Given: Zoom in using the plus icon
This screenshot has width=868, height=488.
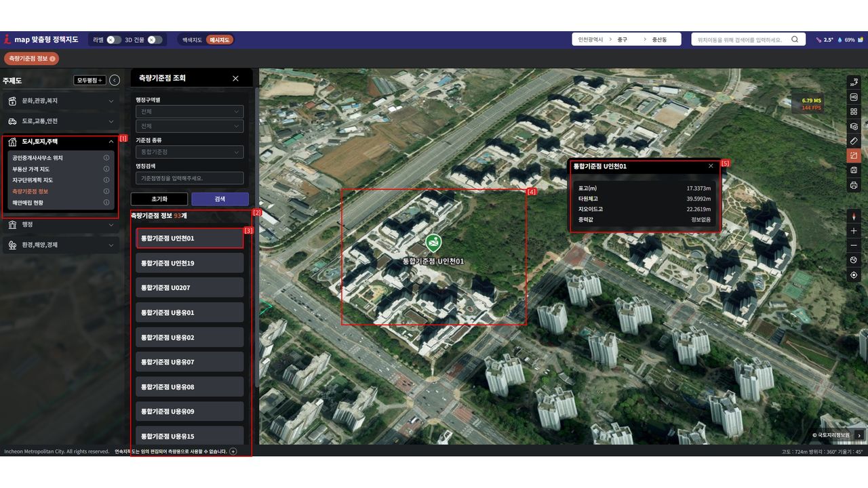Looking at the screenshot, I should point(854,231).
